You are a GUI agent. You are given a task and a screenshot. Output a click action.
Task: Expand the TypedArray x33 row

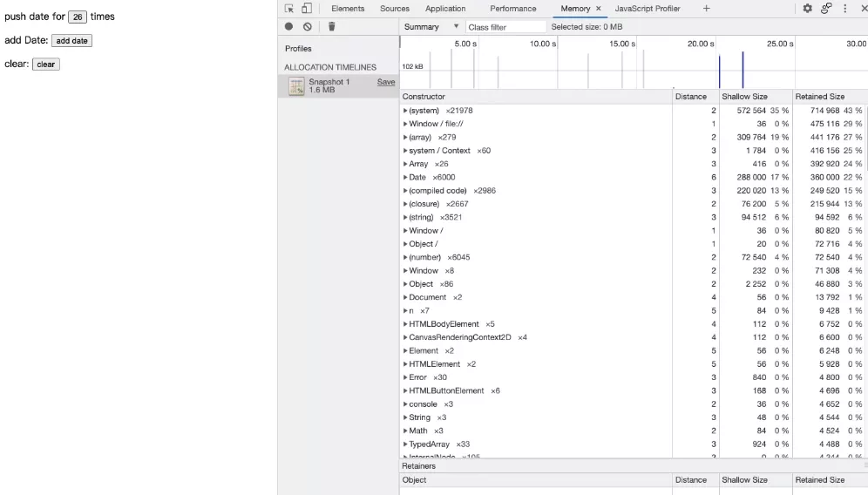[x=405, y=444]
